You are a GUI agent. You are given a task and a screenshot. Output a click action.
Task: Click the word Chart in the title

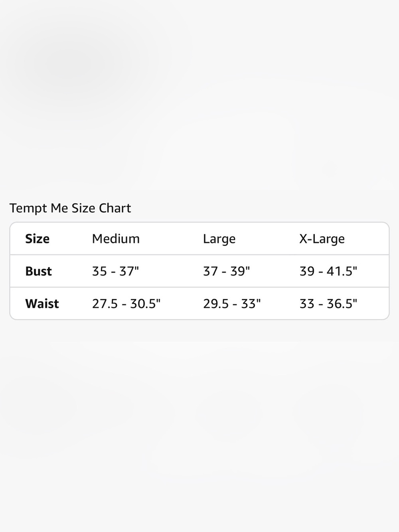115,208
